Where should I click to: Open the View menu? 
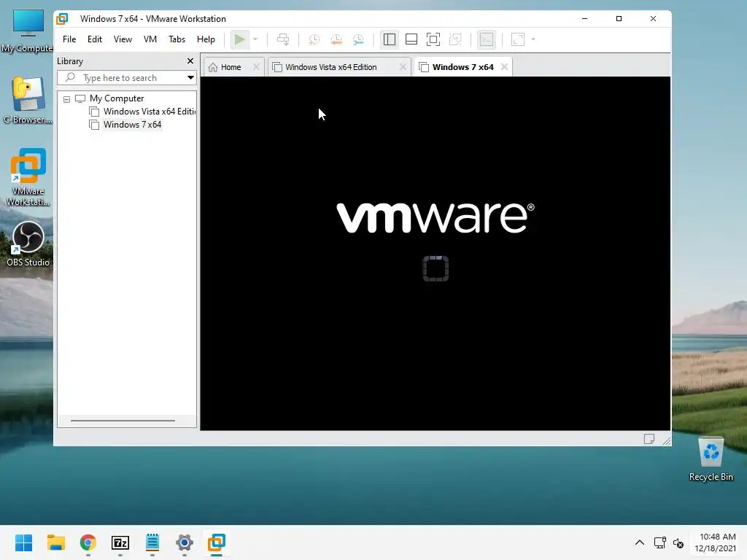pos(123,39)
